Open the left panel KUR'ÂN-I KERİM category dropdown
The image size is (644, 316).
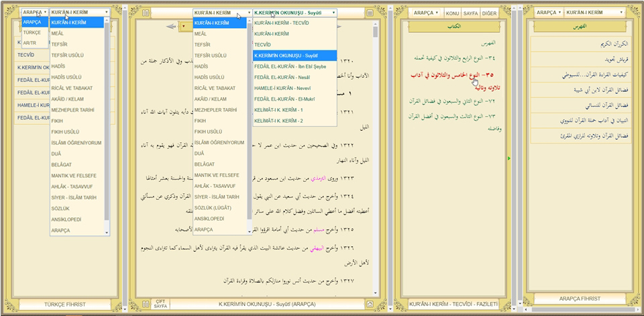tap(80, 12)
